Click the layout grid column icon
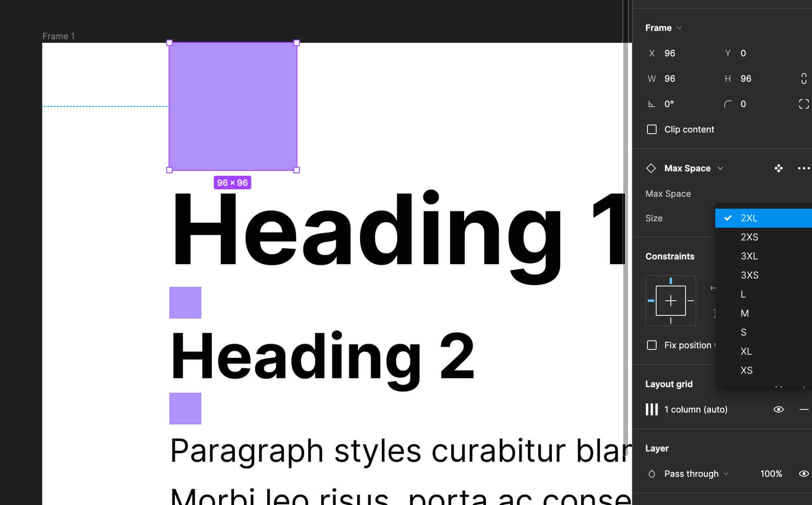This screenshot has width=812, height=505. tap(651, 409)
